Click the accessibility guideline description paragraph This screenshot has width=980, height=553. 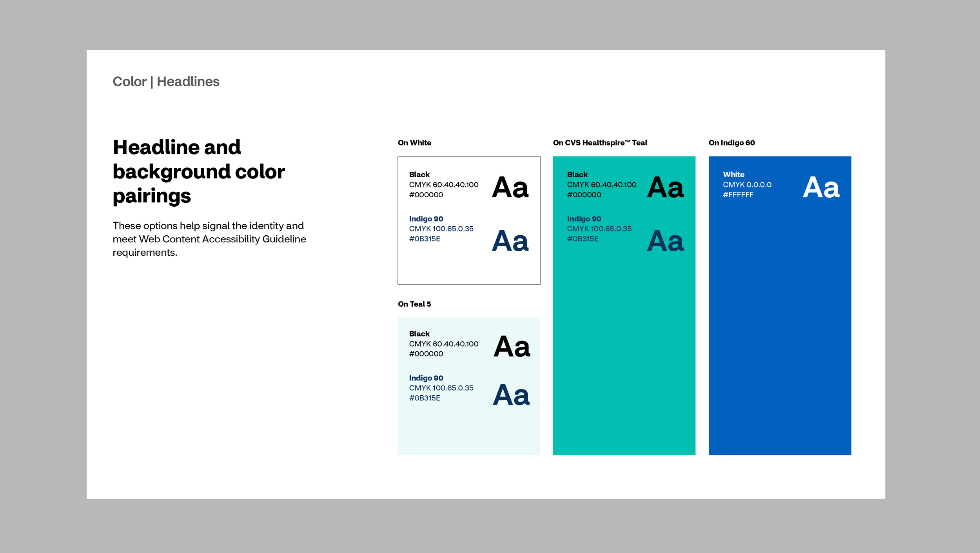(x=209, y=239)
